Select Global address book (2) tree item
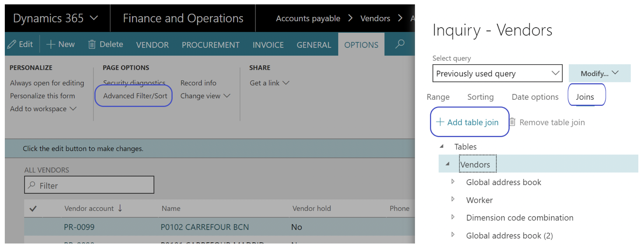Viewport: 644px width, 247px height. click(509, 235)
